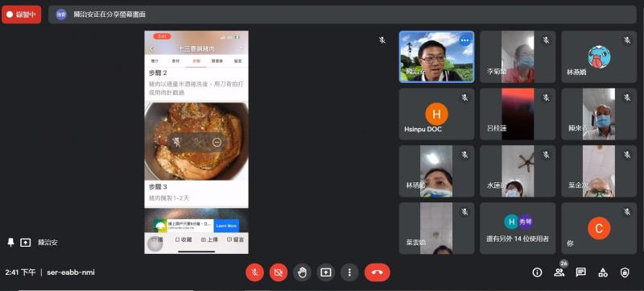Click muted mic indicator on Hsinpu DOC tile
This screenshot has height=291, width=644.
coord(464,98)
